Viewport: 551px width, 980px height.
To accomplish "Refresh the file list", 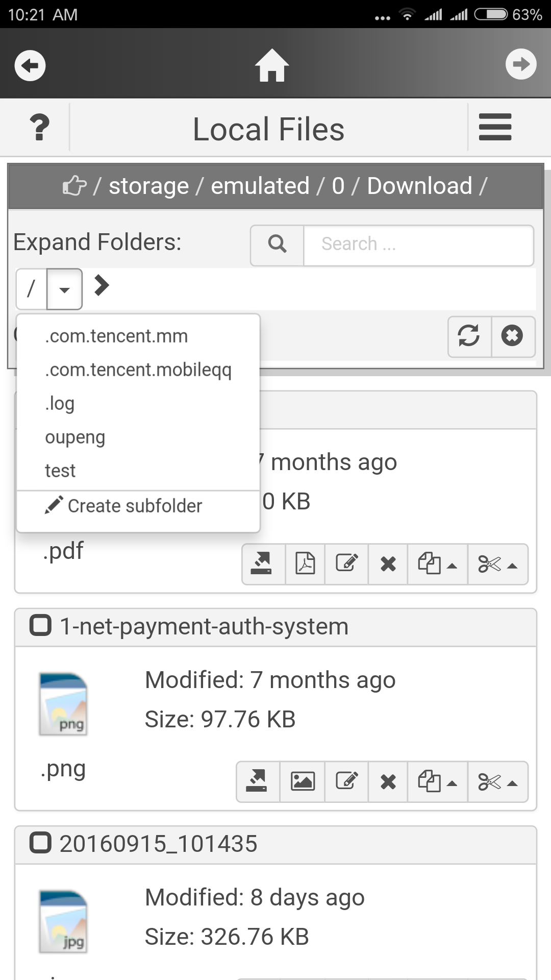I will (x=469, y=336).
